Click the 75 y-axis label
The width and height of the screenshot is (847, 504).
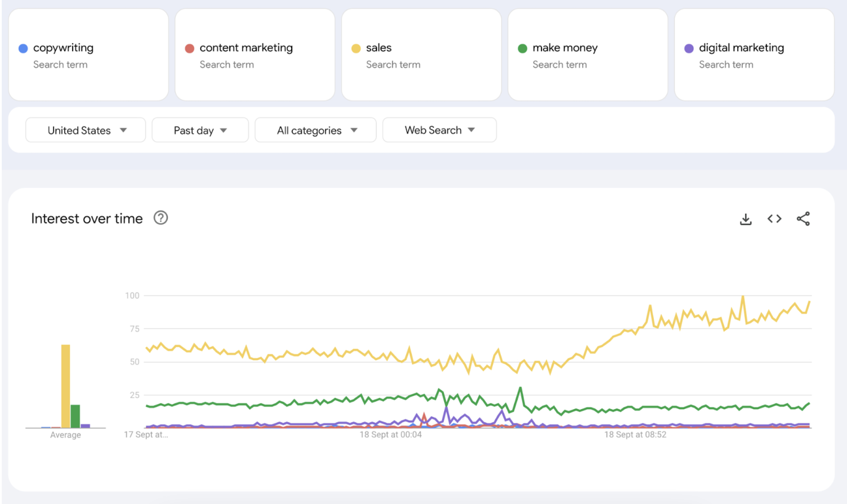pyautogui.click(x=134, y=329)
